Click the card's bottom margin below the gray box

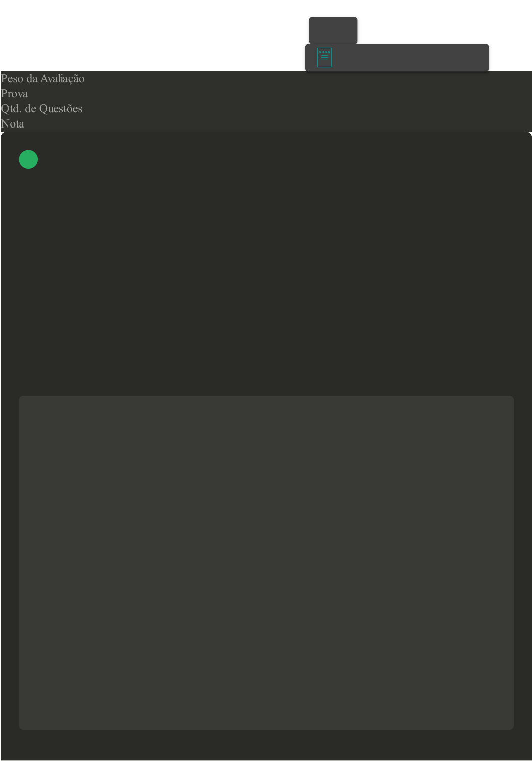pos(266,745)
